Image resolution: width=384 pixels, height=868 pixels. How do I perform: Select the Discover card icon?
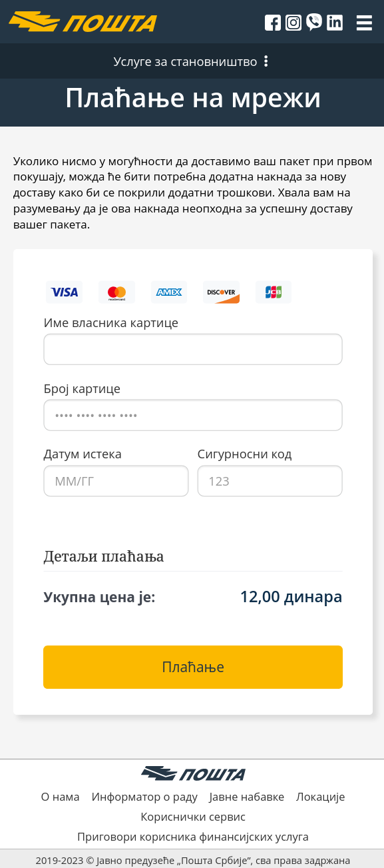point(221,292)
